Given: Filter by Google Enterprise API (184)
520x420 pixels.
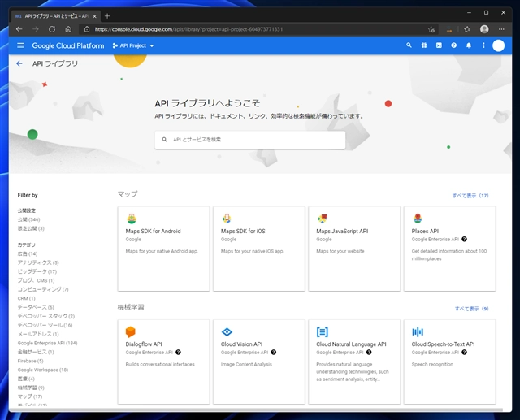Looking at the screenshot, I should coord(47,343).
